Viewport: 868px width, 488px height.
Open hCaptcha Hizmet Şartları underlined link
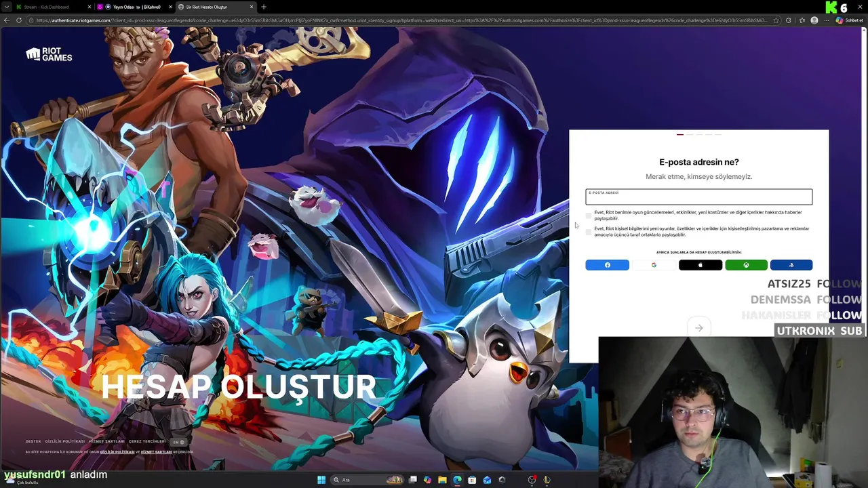pos(157,452)
